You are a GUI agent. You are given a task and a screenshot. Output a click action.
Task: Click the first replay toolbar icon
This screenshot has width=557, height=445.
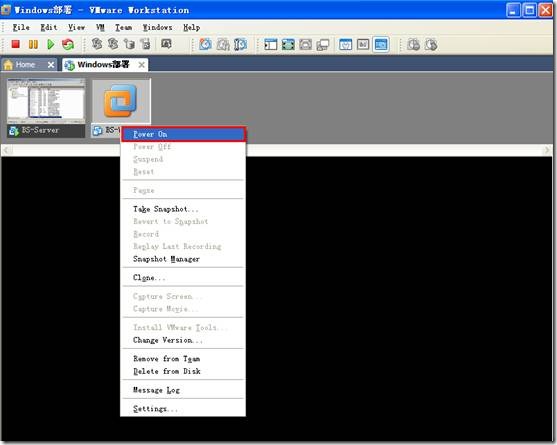413,44
